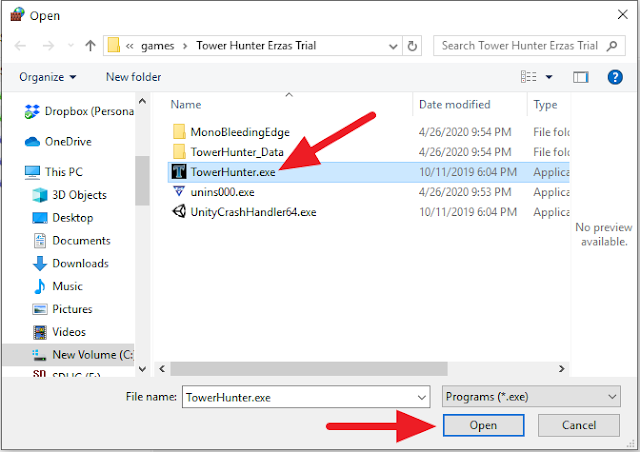Select the MonoBleedingEdge folder

point(240,132)
